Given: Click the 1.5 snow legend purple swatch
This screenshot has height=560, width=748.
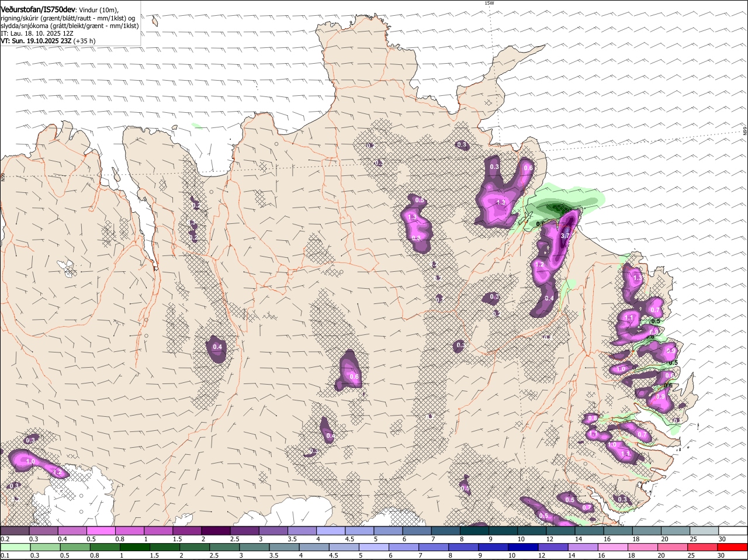Looking at the screenshot, I should [187, 531].
